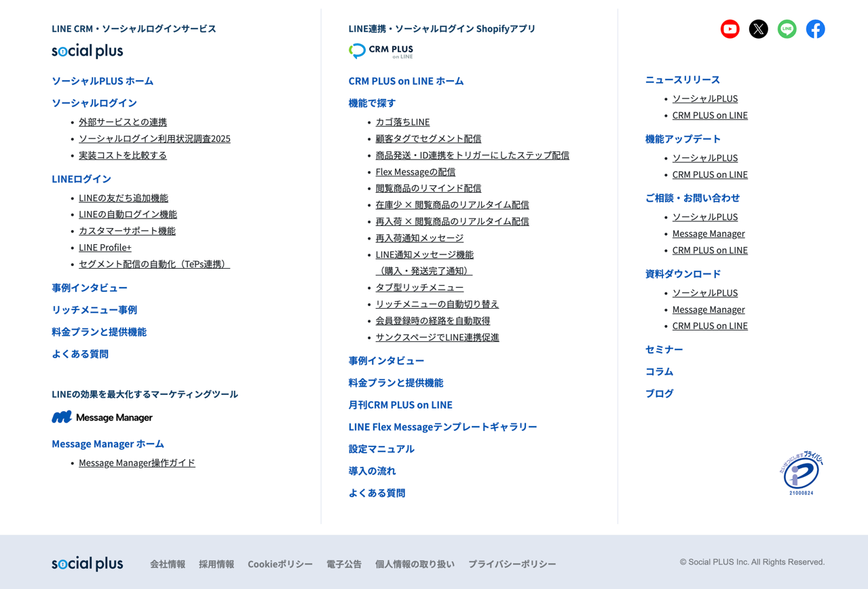Open ソーシャルPLUS ホーム link
This screenshot has width=868, height=589.
pos(102,81)
